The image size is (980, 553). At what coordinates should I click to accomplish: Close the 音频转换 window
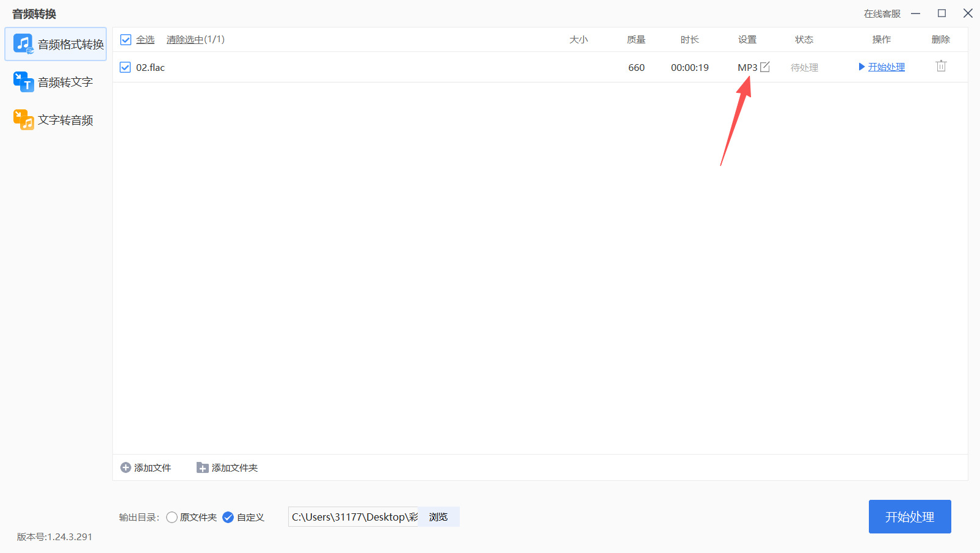pos(968,13)
